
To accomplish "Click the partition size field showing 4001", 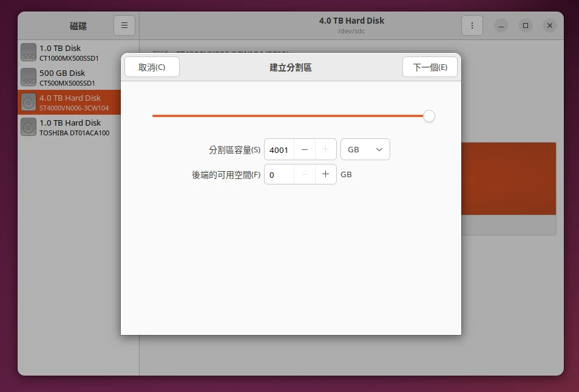I will click(279, 149).
